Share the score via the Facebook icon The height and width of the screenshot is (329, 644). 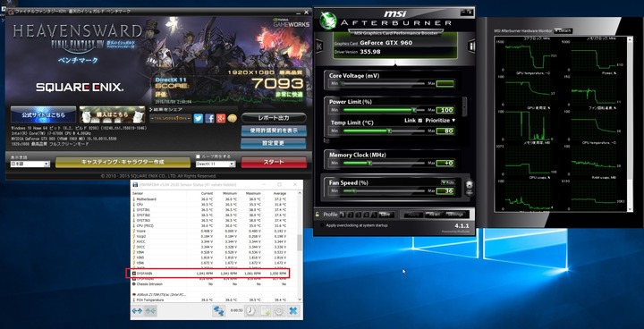pyautogui.click(x=209, y=118)
